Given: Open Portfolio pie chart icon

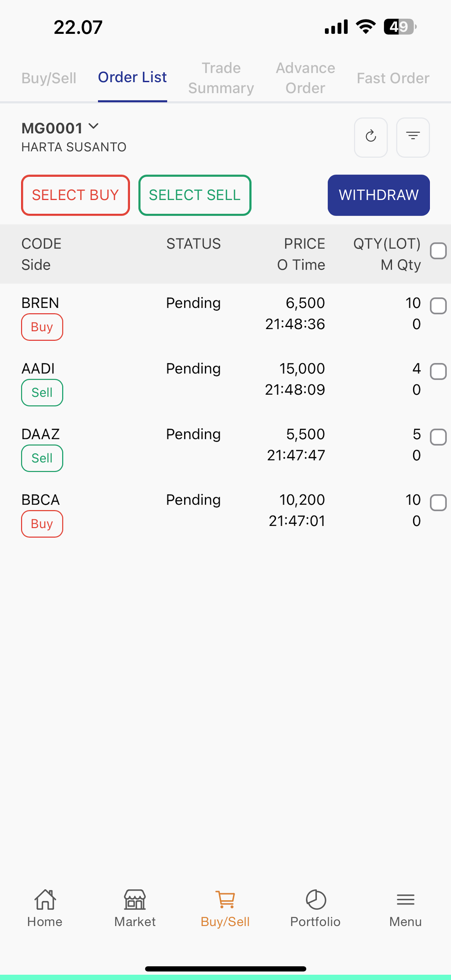Looking at the screenshot, I should [x=316, y=900].
